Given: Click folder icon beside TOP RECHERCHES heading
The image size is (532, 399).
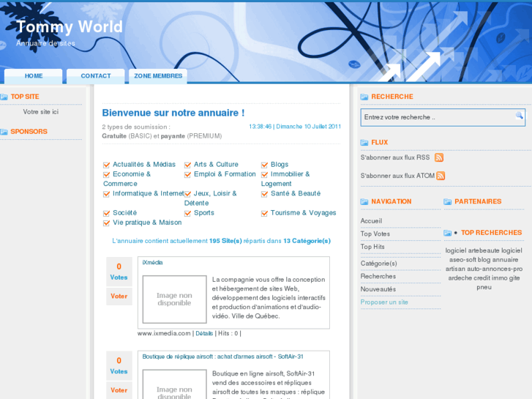Looking at the screenshot, I should 448,233.
